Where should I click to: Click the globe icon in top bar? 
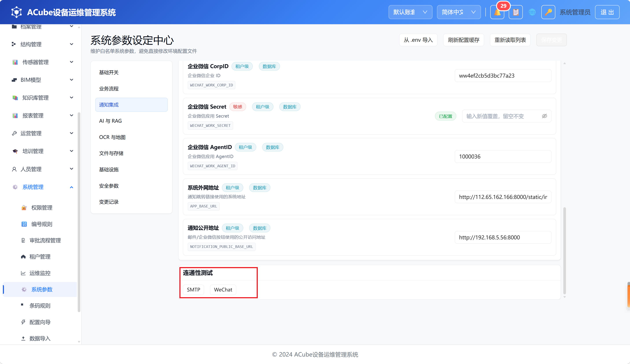(x=532, y=12)
